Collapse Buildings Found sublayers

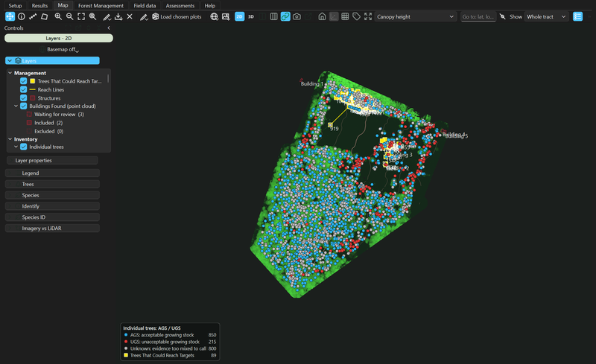click(16, 106)
